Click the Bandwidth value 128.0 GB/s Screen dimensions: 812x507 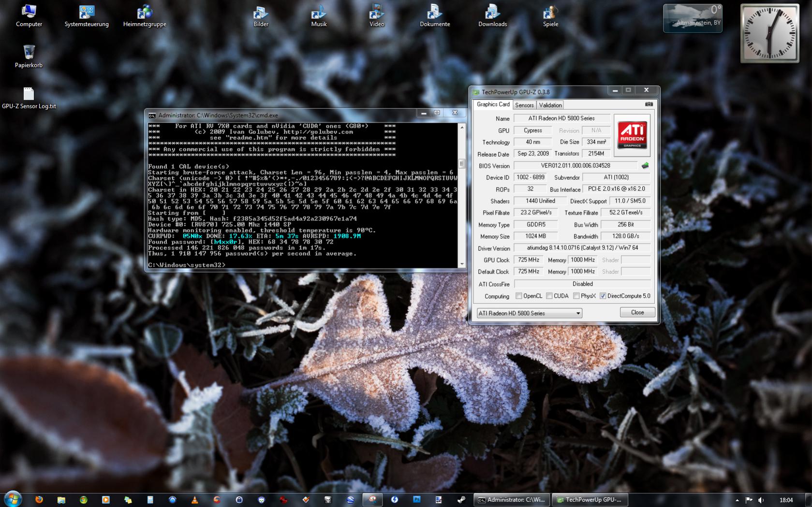pos(626,236)
